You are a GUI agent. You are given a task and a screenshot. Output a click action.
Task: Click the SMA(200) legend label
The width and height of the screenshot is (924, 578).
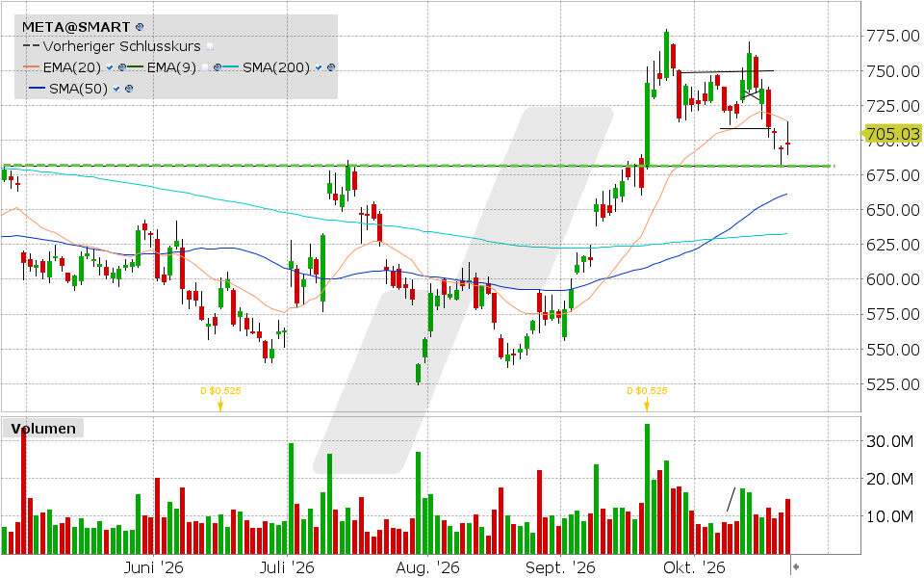[x=276, y=67]
